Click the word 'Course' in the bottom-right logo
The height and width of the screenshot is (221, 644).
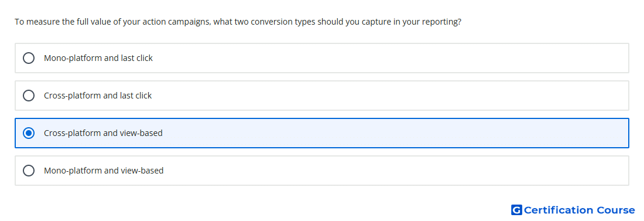[616, 210]
